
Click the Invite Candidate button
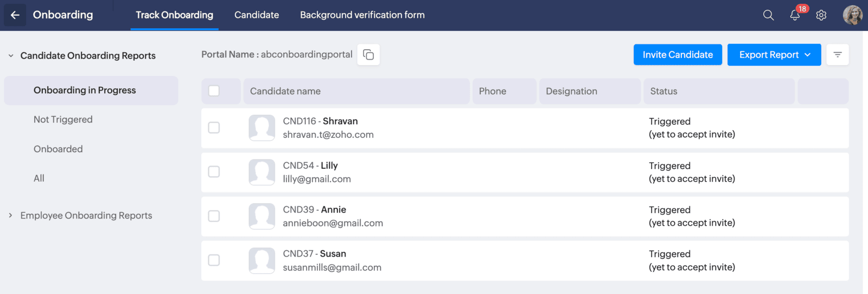(678, 55)
